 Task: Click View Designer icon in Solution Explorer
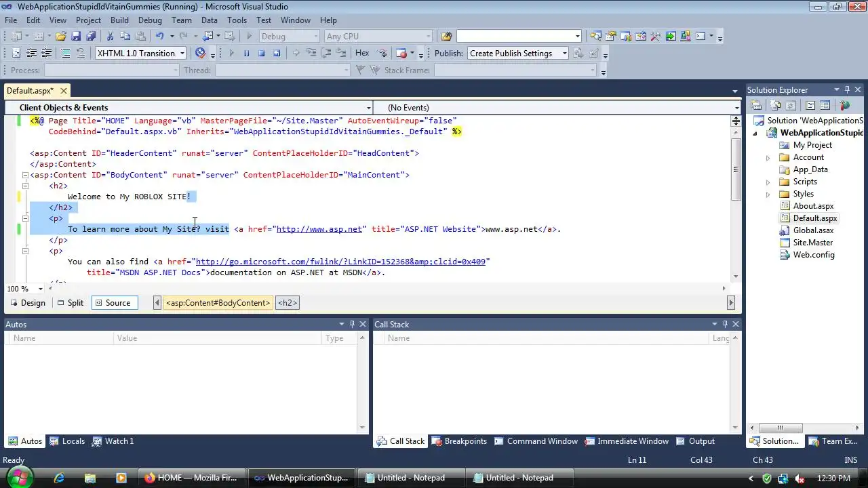(825, 106)
